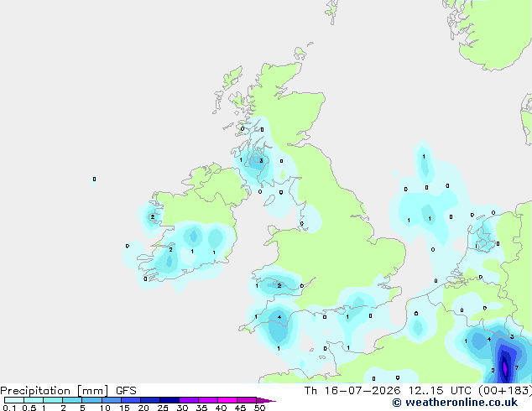Screen dimensions: 532x411
Task: Select the 0.5–1 mm legend color swatch
Action: [x=34, y=400]
